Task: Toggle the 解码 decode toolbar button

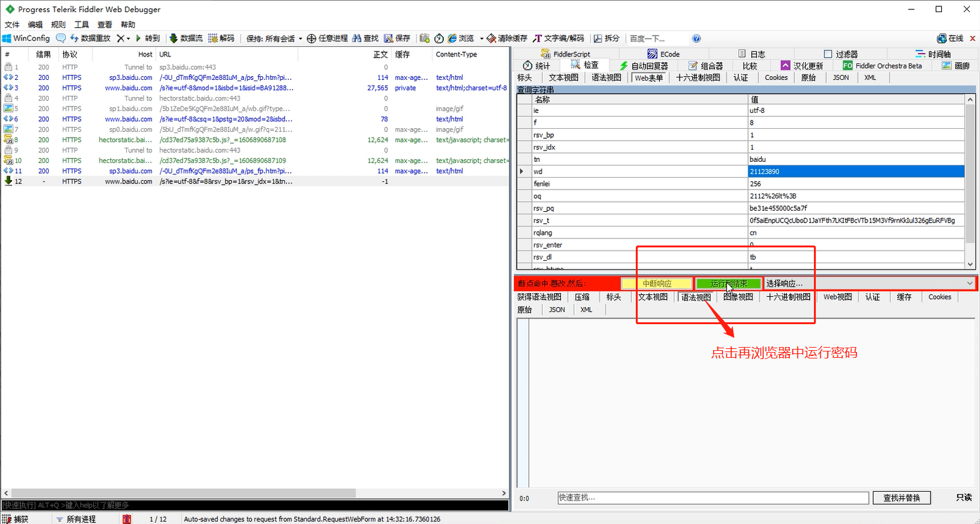Action: tap(221, 38)
